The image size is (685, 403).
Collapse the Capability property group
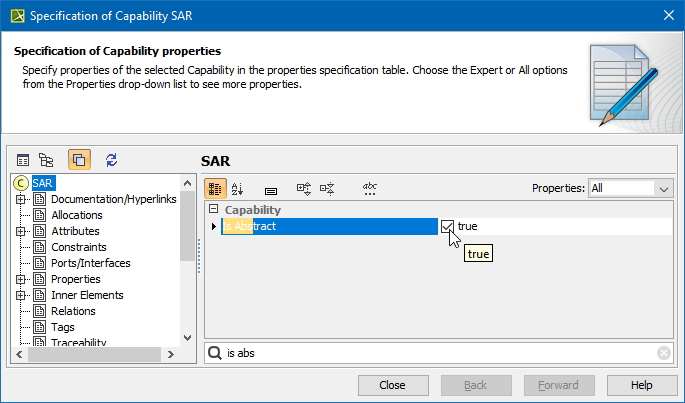(213, 210)
